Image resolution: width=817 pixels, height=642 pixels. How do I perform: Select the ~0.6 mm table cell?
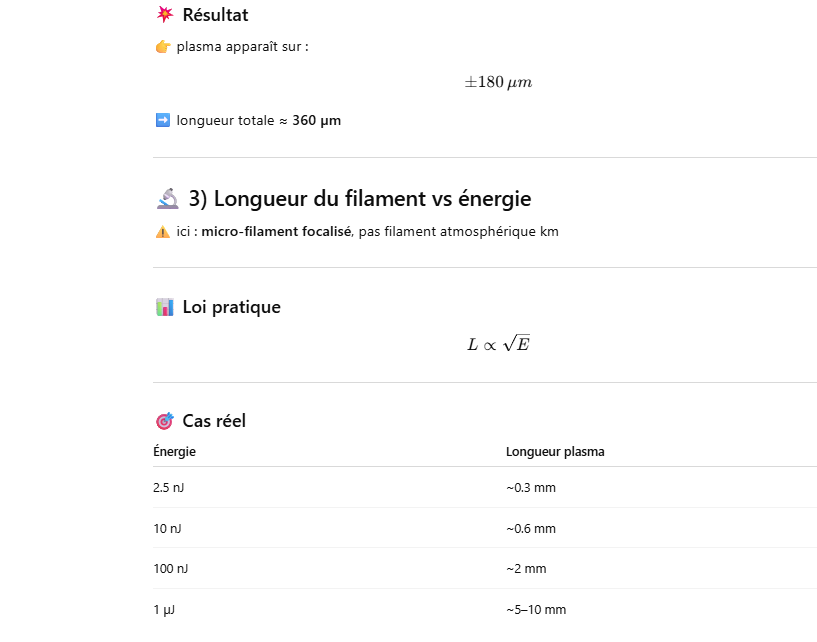coord(530,529)
